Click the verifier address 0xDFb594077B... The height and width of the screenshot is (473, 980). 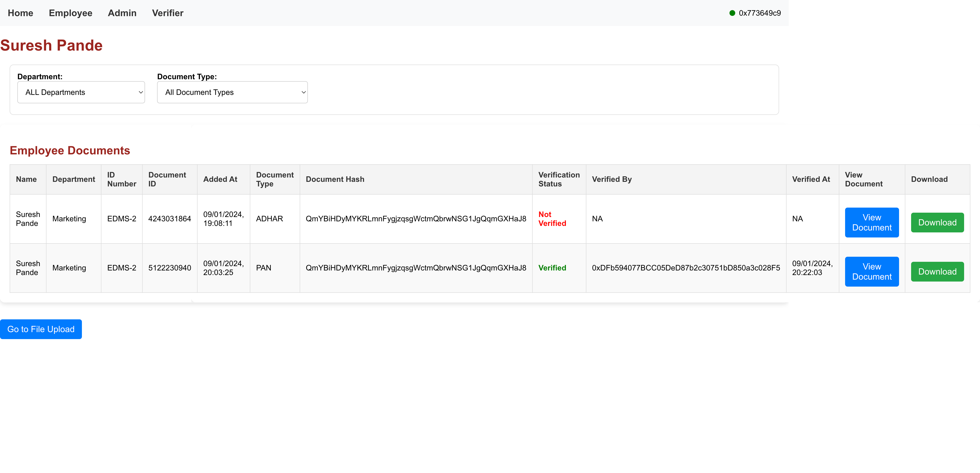coord(686,268)
